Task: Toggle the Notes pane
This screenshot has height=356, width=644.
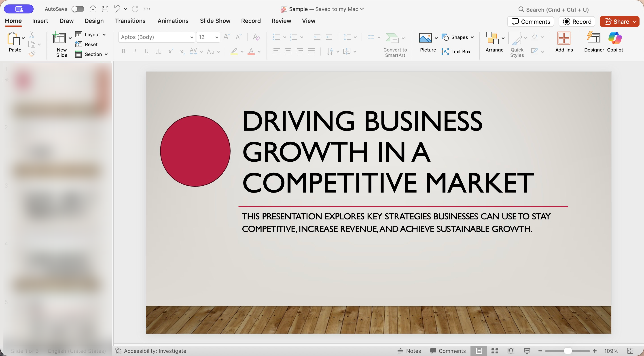Action: 409,351
